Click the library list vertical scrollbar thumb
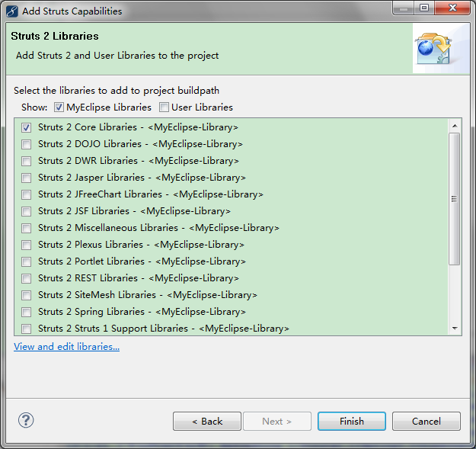 tap(455, 199)
